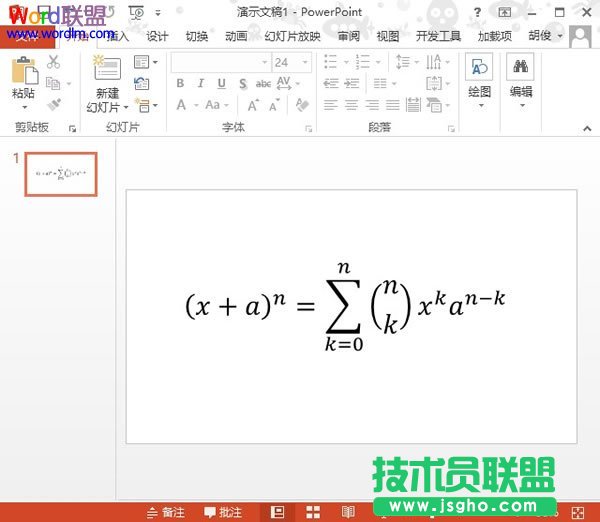
Task: Open the slide Layout button
Action: (145, 62)
